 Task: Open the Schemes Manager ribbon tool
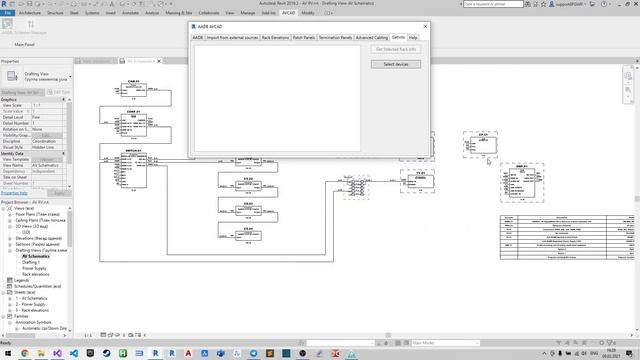tap(31, 27)
